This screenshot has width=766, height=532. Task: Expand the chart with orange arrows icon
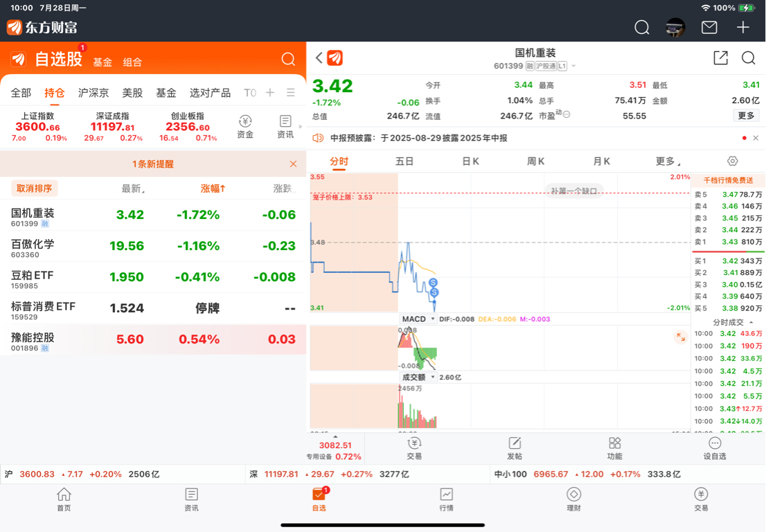point(681,337)
